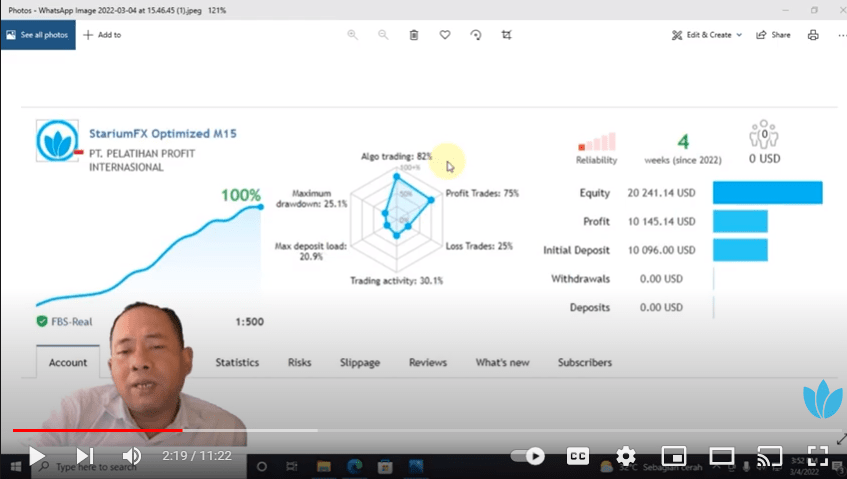Select the Account tab
This screenshot has width=847, height=479.
tap(68, 362)
